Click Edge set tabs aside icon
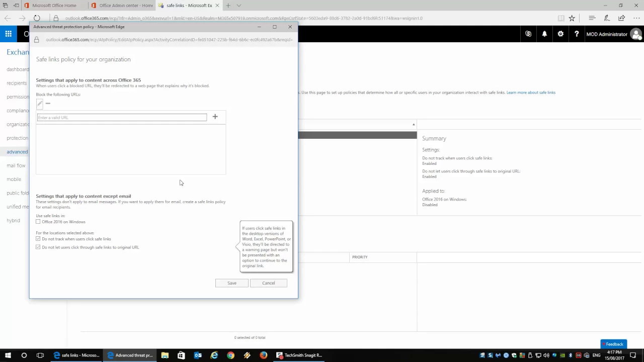Viewport: 644px width, 362px height. pyautogui.click(x=16, y=6)
